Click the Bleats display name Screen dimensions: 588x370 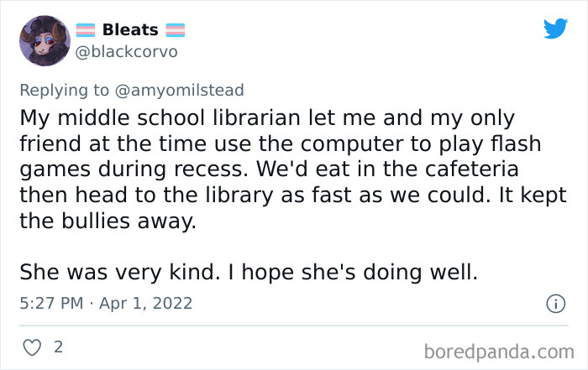pyautogui.click(x=129, y=30)
